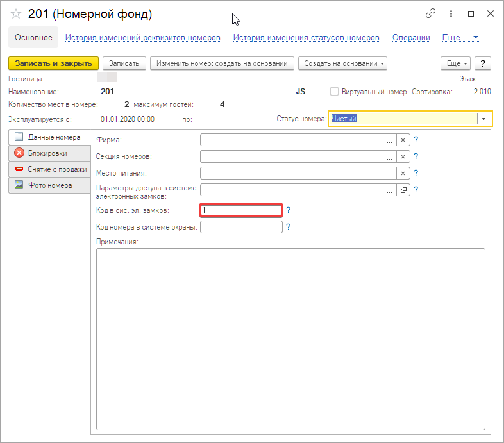Screen dimensions: 504x443
Task: Maximize the room card window
Action: [x=471, y=13]
